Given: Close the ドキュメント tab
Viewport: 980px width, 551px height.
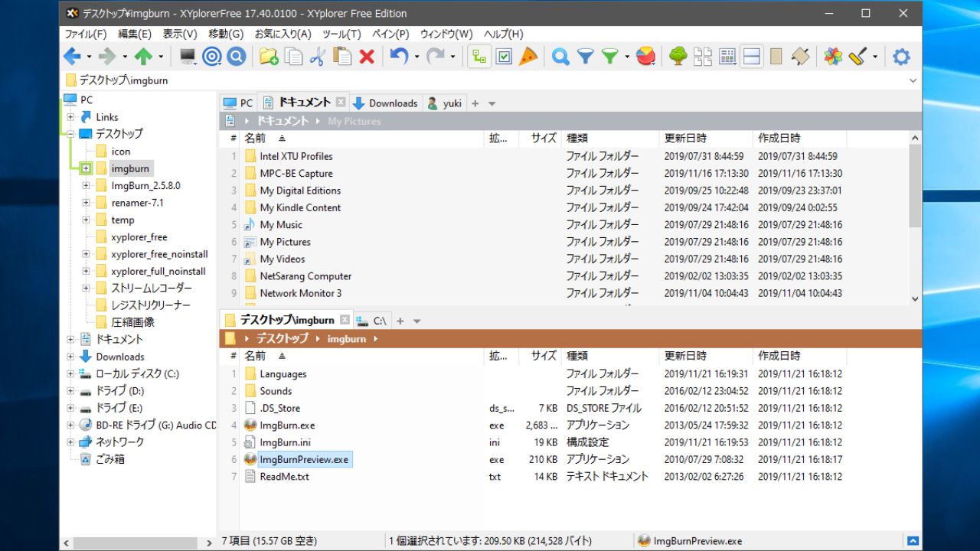Looking at the screenshot, I should [x=341, y=103].
